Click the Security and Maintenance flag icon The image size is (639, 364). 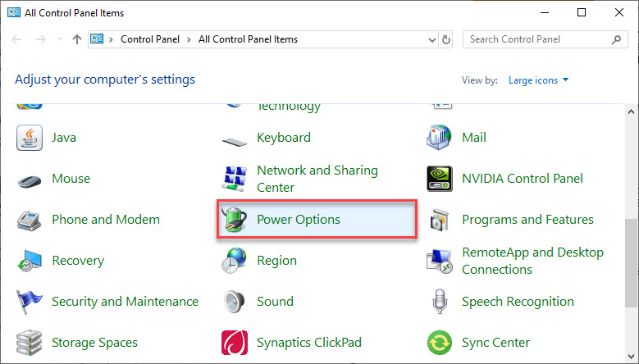click(x=29, y=302)
